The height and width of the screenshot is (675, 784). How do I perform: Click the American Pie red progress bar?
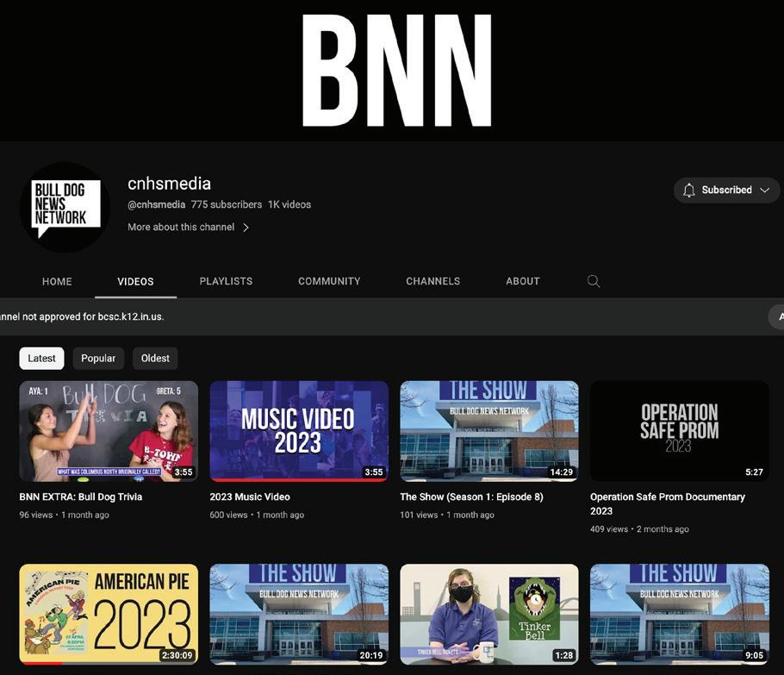[x=41, y=664]
